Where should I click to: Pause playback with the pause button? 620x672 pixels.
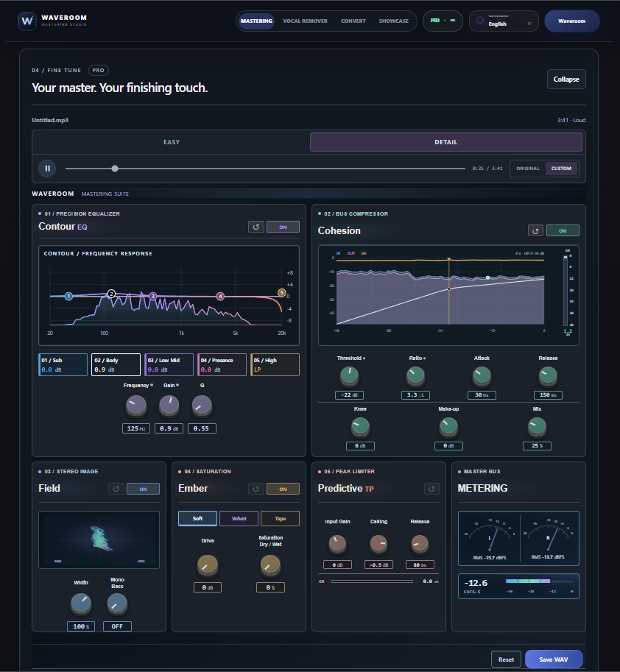coord(48,169)
